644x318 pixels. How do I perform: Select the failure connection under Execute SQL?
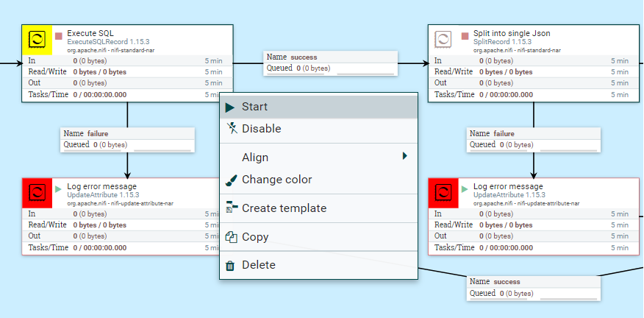coord(127,139)
